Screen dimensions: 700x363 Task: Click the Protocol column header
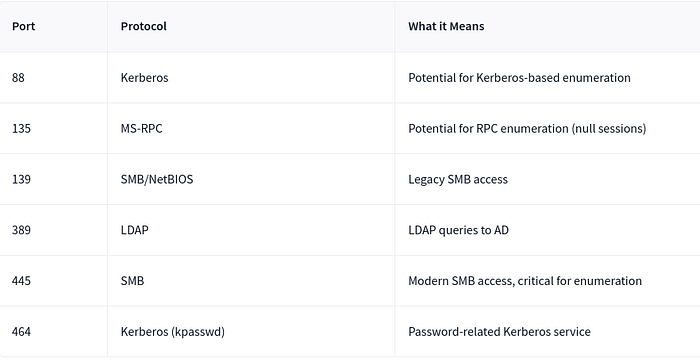click(143, 26)
